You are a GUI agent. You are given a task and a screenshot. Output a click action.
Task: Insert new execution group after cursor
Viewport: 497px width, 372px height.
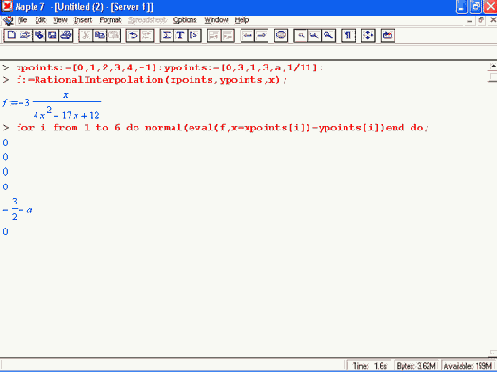[x=194, y=35]
